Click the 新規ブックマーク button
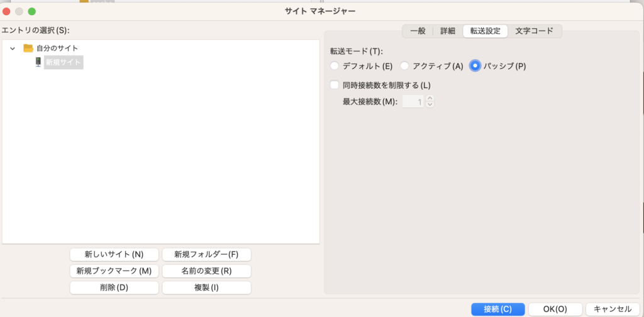The image size is (644, 317). (114, 271)
